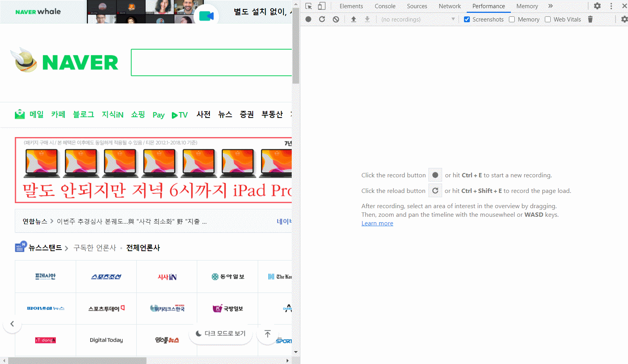
Task: Open the 블로그 link
Action: (84, 114)
